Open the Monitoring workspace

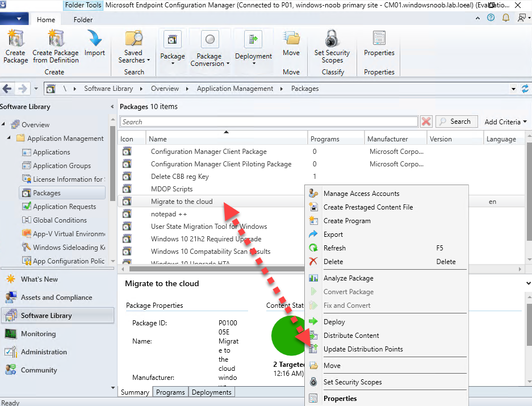click(38, 334)
